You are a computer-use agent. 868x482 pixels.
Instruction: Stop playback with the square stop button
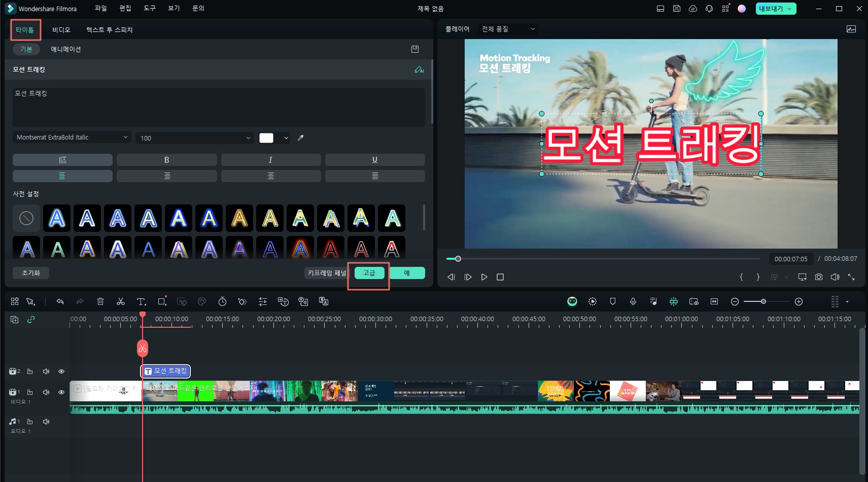click(500, 277)
